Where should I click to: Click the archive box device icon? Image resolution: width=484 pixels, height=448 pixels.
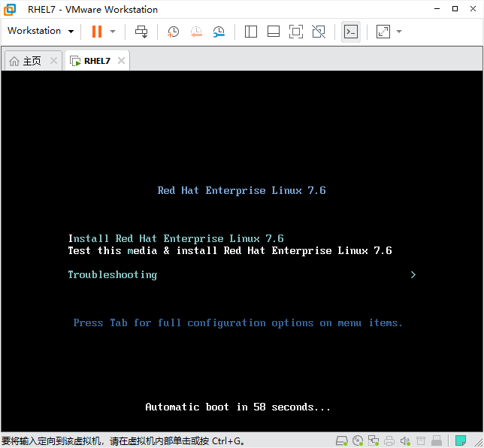pos(421,440)
